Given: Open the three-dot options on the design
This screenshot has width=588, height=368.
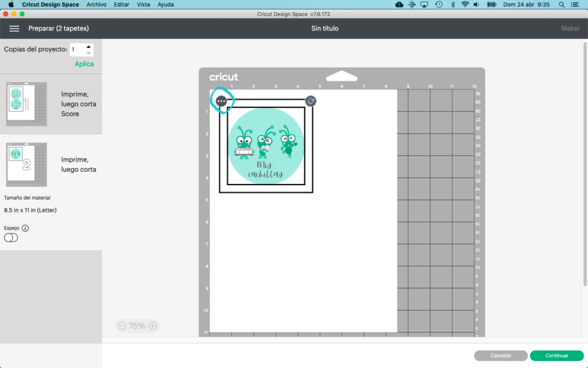Looking at the screenshot, I should click(221, 101).
